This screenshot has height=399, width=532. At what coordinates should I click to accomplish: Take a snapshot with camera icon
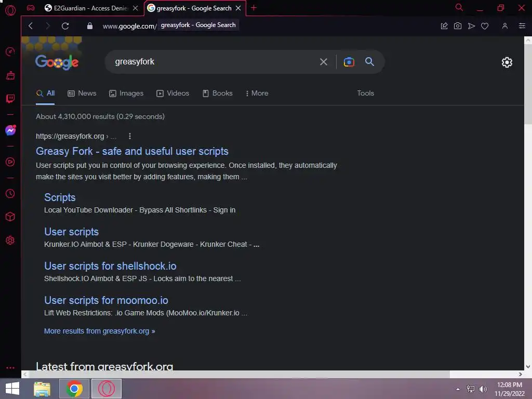pyautogui.click(x=457, y=26)
